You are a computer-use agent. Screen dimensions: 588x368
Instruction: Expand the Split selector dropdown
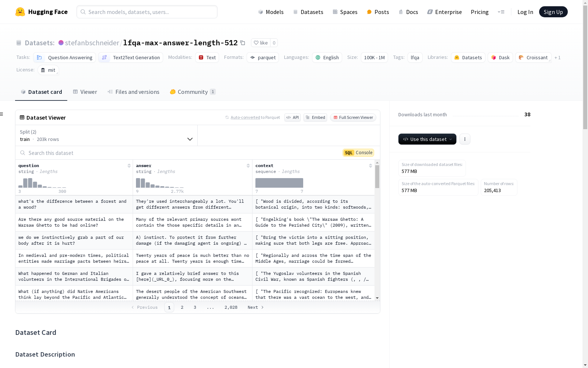(x=107, y=135)
